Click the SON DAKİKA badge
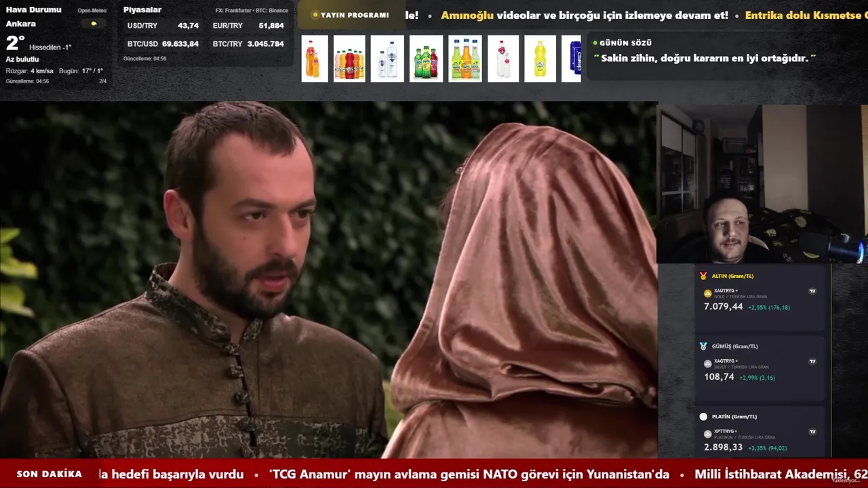 (x=50, y=474)
